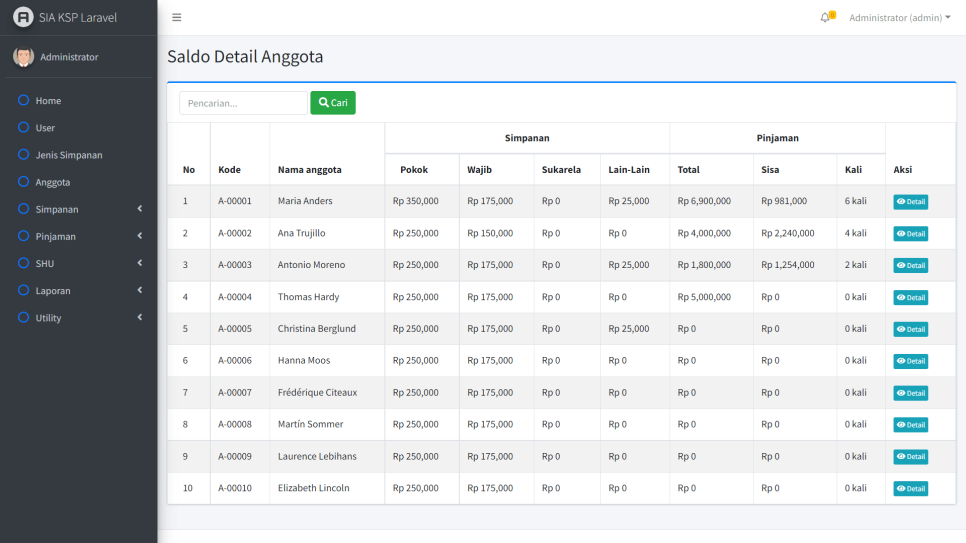Click the 6 kali cell
The width and height of the screenshot is (966, 543).
[x=856, y=201]
